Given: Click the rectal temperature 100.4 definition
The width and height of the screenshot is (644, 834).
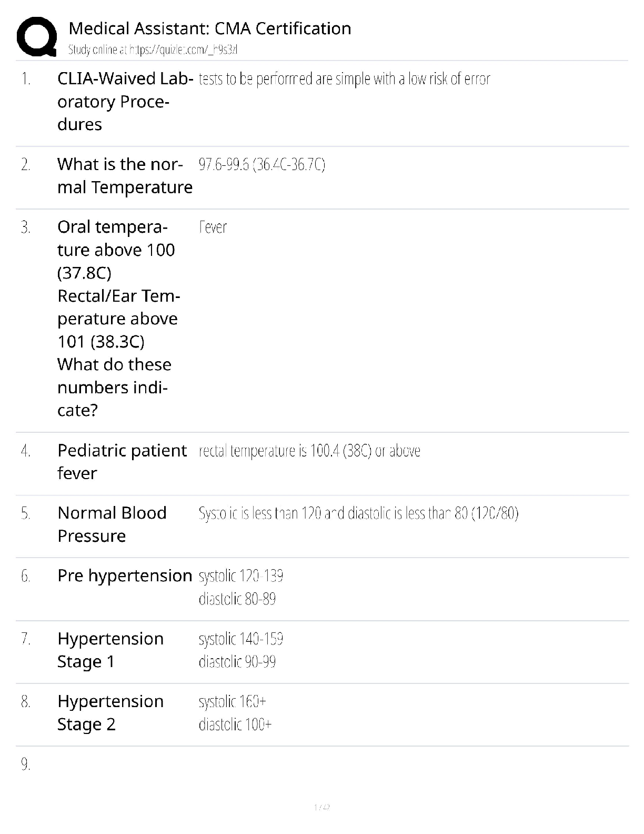Looking at the screenshot, I should [x=309, y=451].
